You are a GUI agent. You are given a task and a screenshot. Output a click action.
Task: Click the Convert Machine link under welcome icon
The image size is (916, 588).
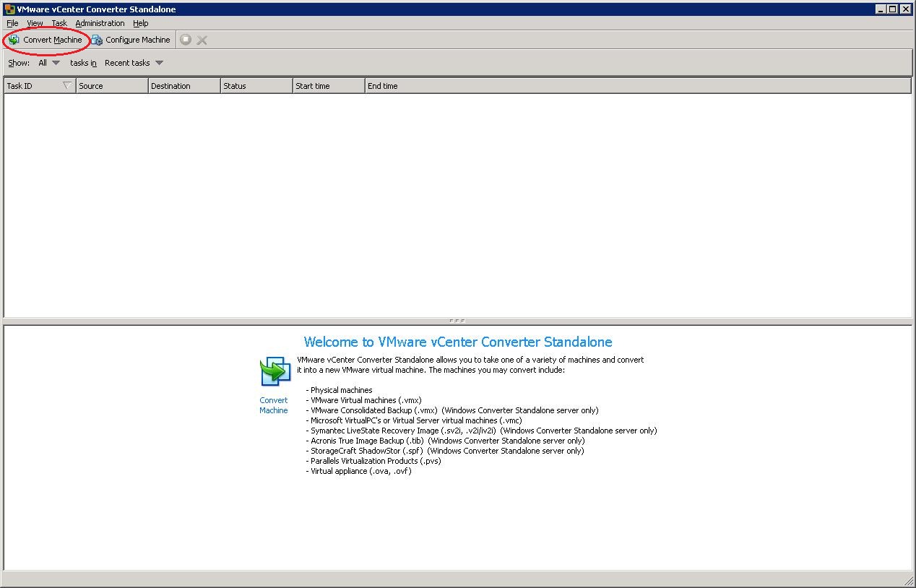point(274,405)
